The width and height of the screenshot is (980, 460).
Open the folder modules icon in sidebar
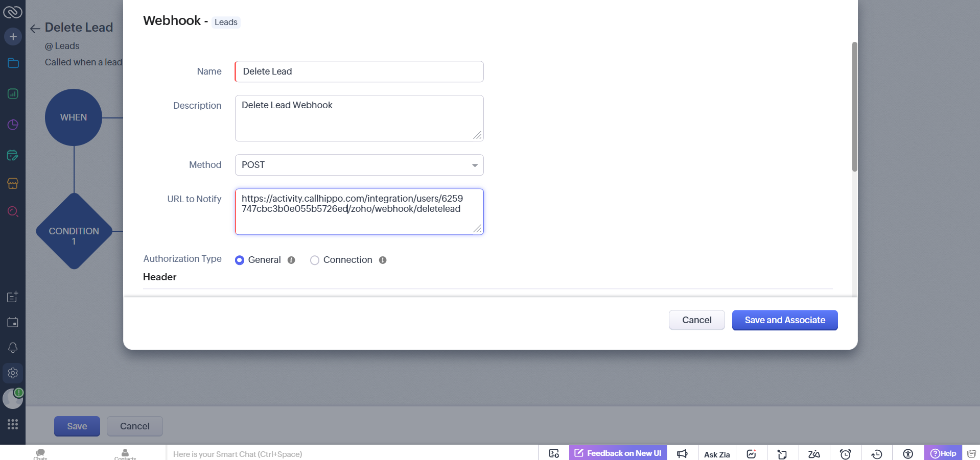coord(13,63)
